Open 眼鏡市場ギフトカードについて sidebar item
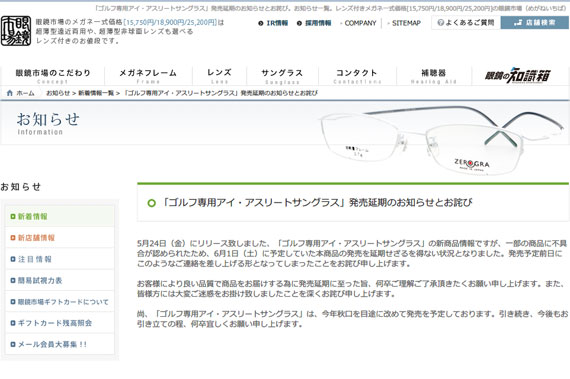This screenshot has height=379, width=570. (x=60, y=302)
